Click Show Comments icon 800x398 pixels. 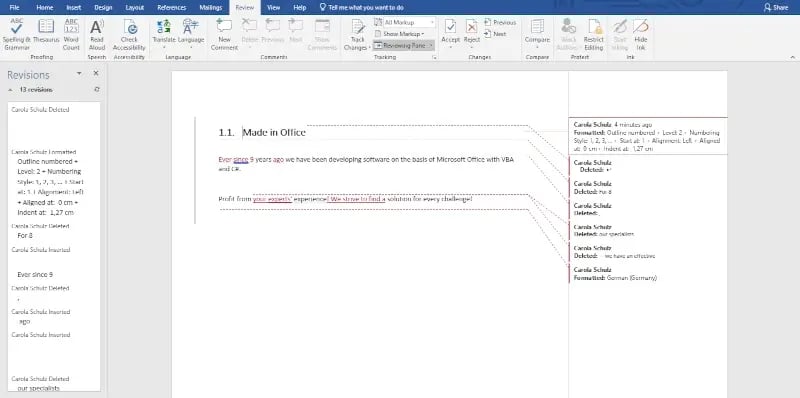tap(322, 34)
